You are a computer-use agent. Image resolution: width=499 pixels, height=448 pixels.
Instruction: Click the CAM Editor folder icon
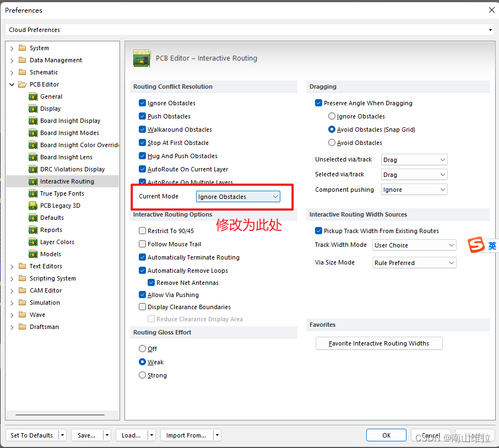coord(22,290)
